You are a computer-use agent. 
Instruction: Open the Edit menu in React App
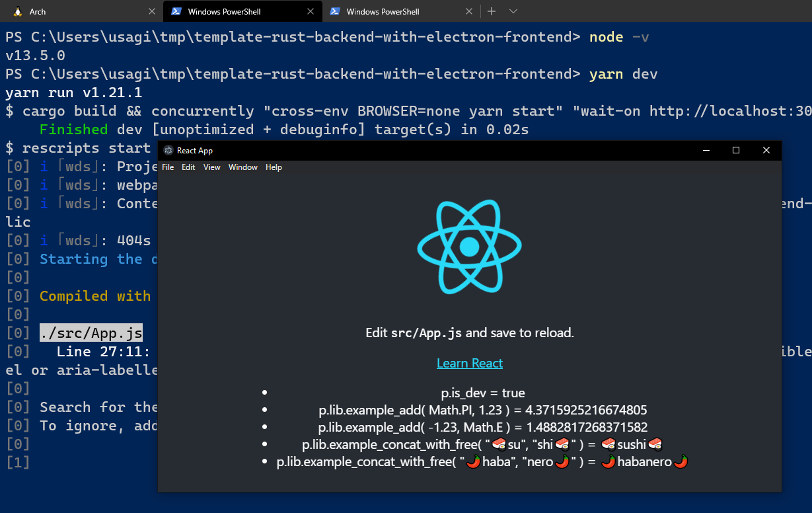[x=188, y=167]
